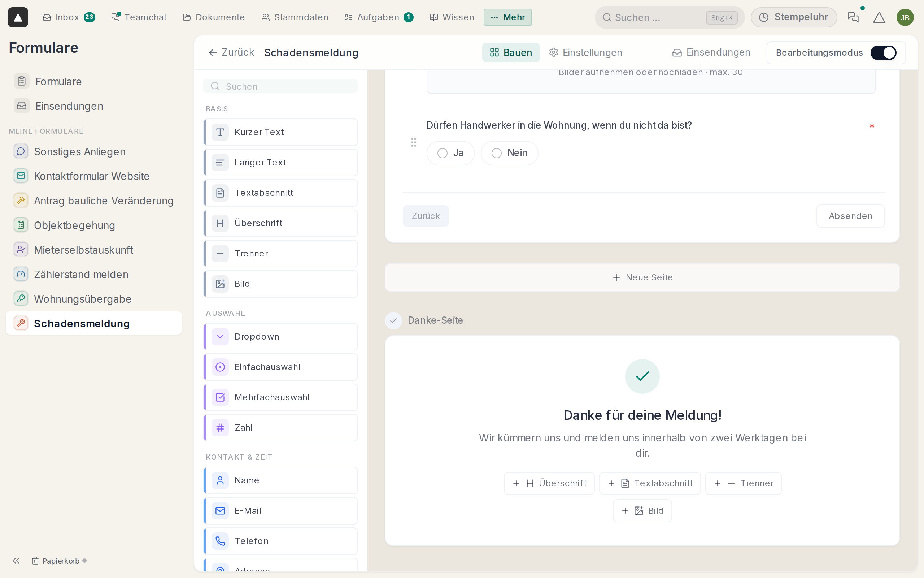Open the Zählerstand melden form
The image size is (924, 578).
94,275
